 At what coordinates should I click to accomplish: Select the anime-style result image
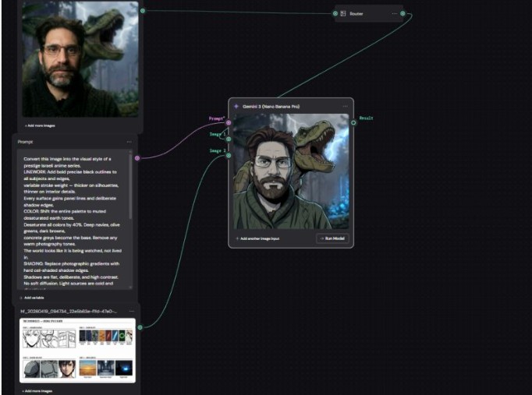[x=291, y=171]
